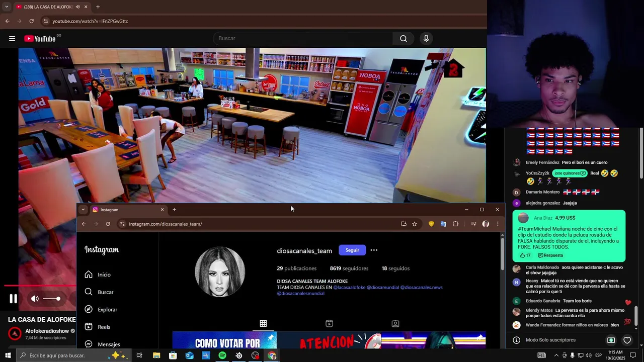This screenshot has height=362, width=644.
Task: Select the tagged photos tab icon
Action: (x=395, y=323)
